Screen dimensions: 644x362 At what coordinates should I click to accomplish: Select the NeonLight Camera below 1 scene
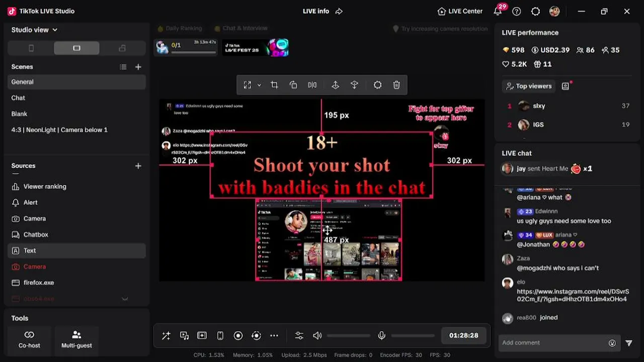point(76,130)
